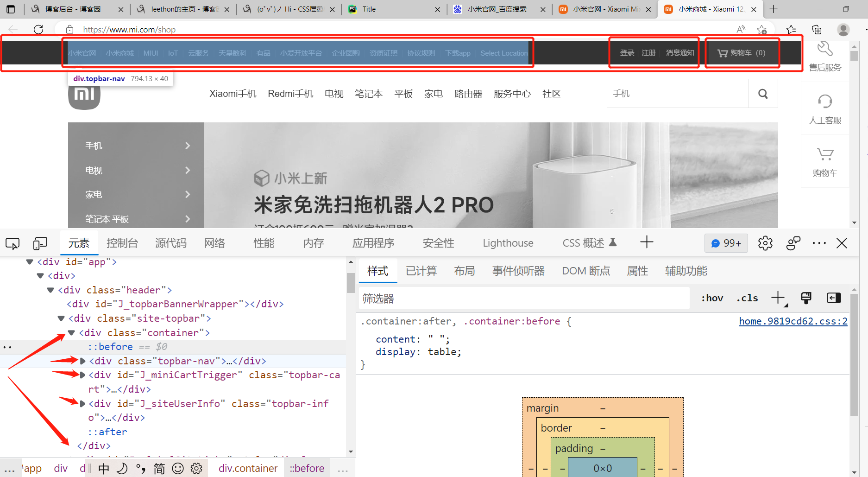Expand the div class="topbar-nav" node
The image size is (868, 477).
(82, 361)
